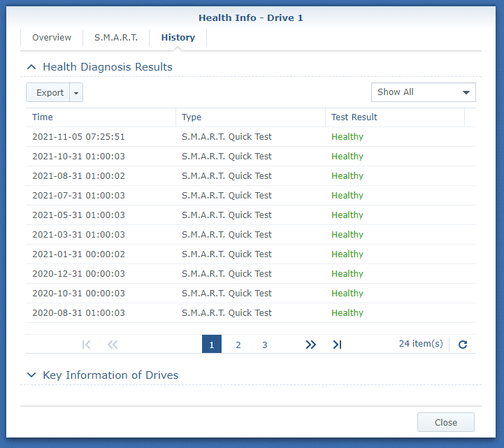Image resolution: width=504 pixels, height=448 pixels.
Task: Select page 1 in pagination
Action: [x=212, y=344]
